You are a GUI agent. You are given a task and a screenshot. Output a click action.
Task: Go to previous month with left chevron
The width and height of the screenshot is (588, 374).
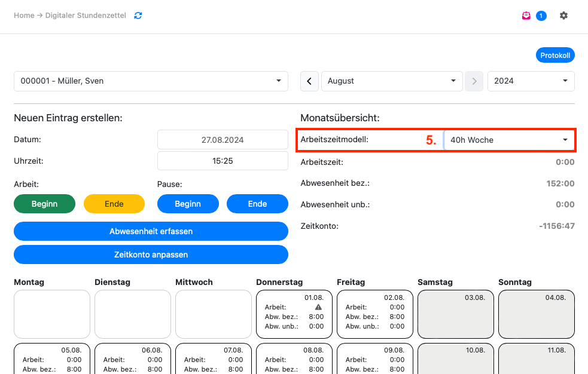tap(309, 81)
